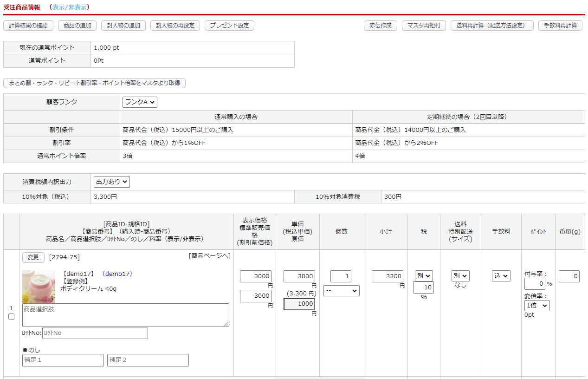Expand the 変倍率 1倍 dropdown
The width and height of the screenshot is (588, 379).
tap(537, 306)
